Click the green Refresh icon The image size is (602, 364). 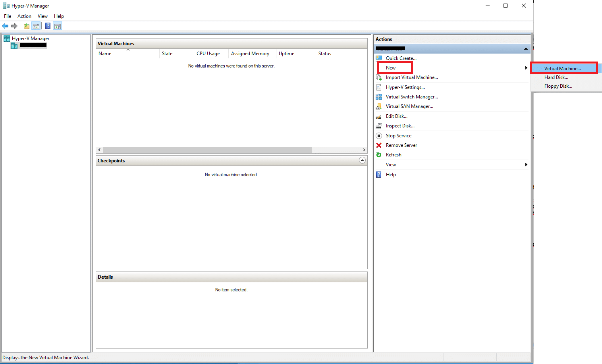(379, 155)
